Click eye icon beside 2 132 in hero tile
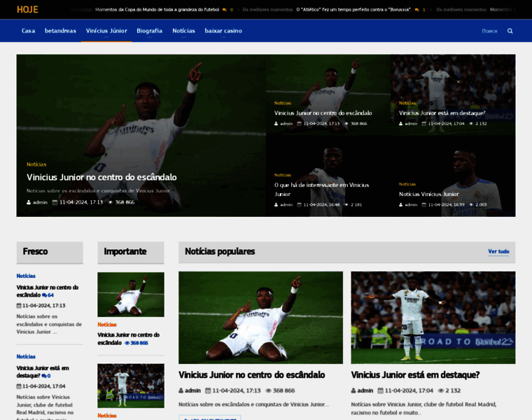The image size is (532, 420). click(x=471, y=123)
